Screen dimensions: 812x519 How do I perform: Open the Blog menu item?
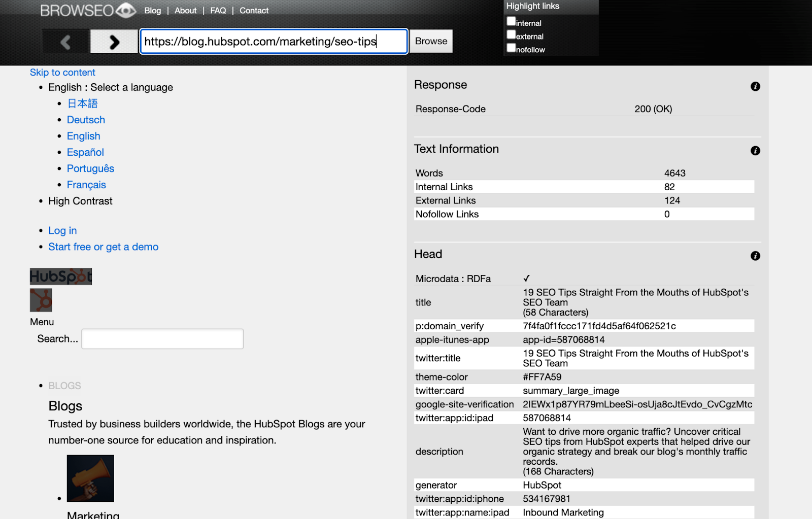click(152, 11)
